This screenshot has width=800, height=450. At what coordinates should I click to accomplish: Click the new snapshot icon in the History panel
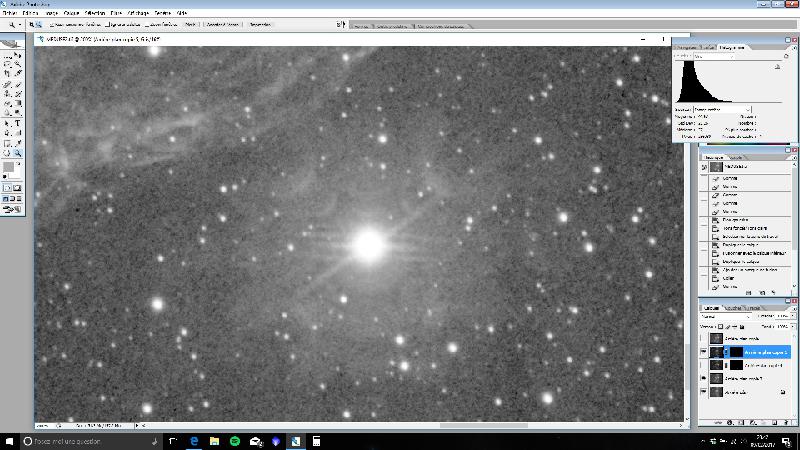coord(762,293)
